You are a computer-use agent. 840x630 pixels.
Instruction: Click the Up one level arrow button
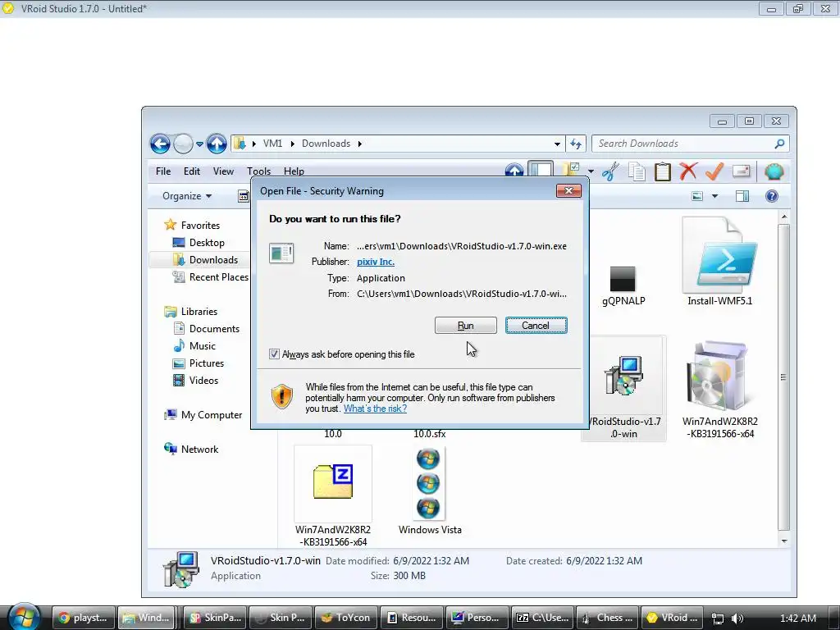pos(217,144)
